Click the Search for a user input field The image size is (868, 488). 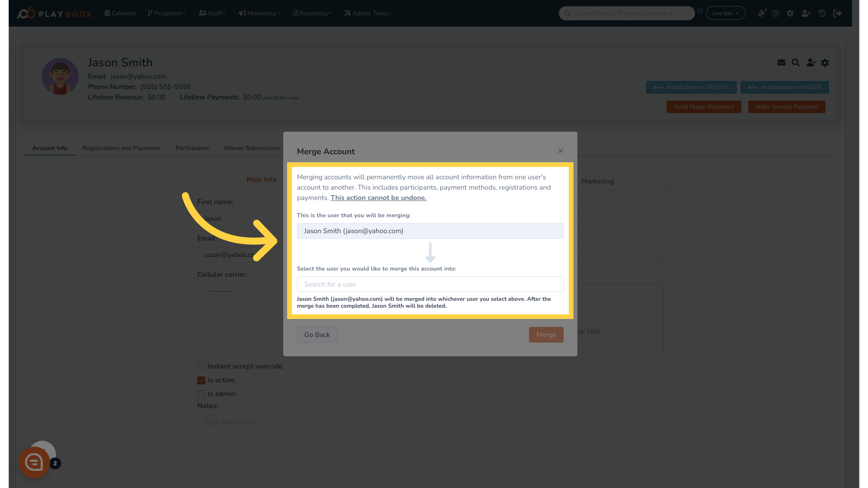tap(430, 284)
